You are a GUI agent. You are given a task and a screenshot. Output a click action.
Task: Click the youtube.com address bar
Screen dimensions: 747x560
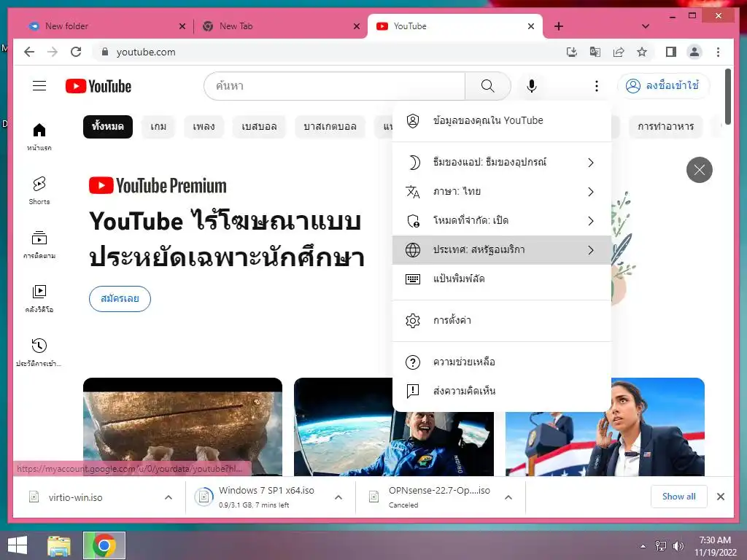[x=329, y=52]
